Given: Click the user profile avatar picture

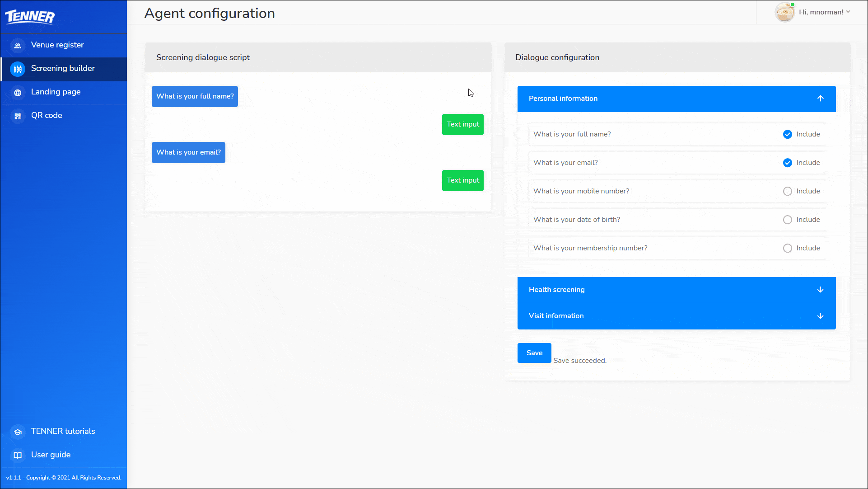Looking at the screenshot, I should click(x=784, y=12).
